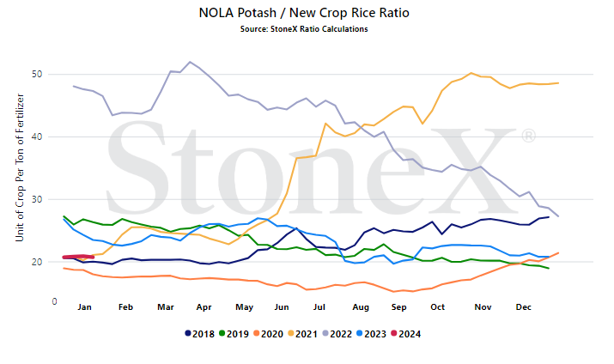
Task: Click the Dec label on x-axis
Action: pos(524,307)
